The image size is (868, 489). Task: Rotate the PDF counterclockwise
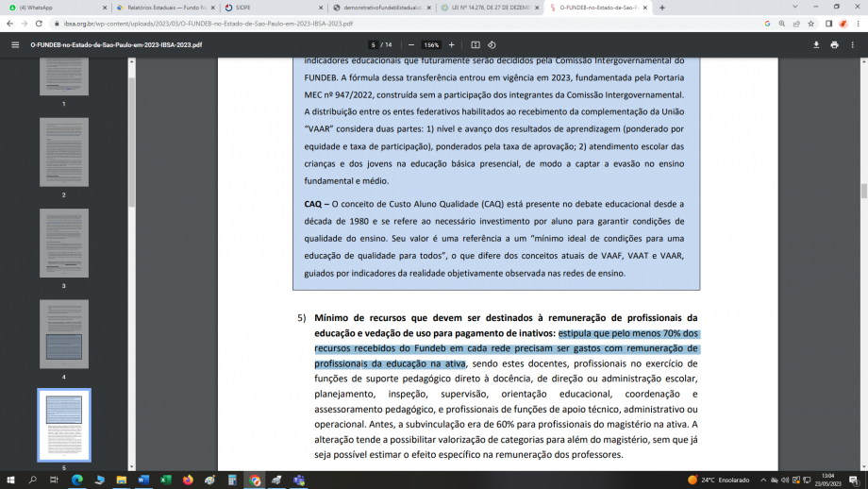click(x=492, y=45)
